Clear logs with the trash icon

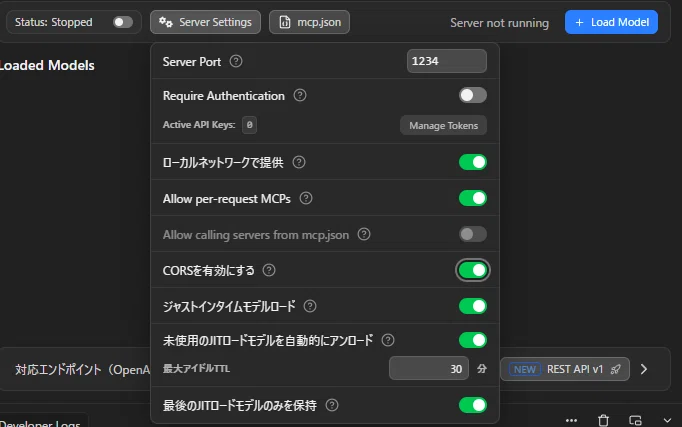[603, 420]
